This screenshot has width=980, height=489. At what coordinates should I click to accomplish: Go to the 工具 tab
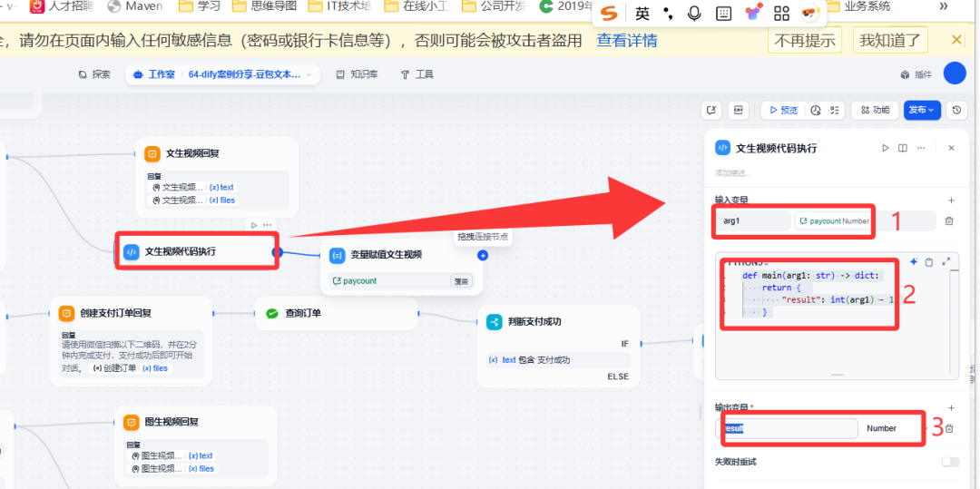tap(416, 74)
